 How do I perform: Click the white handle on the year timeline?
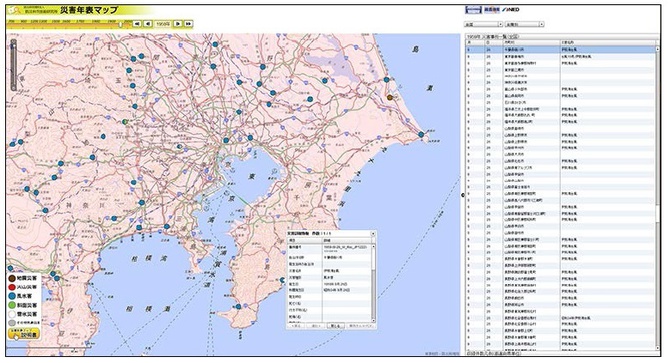(120, 25)
